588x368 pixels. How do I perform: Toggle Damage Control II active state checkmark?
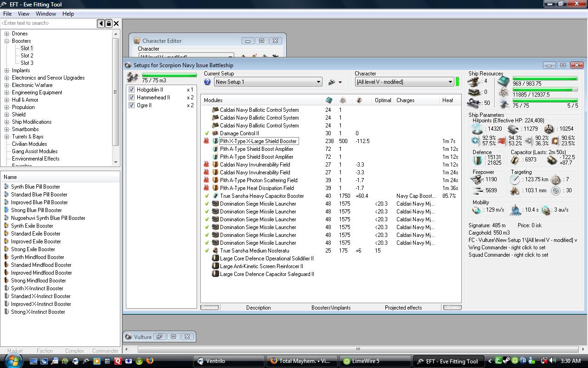click(x=207, y=133)
